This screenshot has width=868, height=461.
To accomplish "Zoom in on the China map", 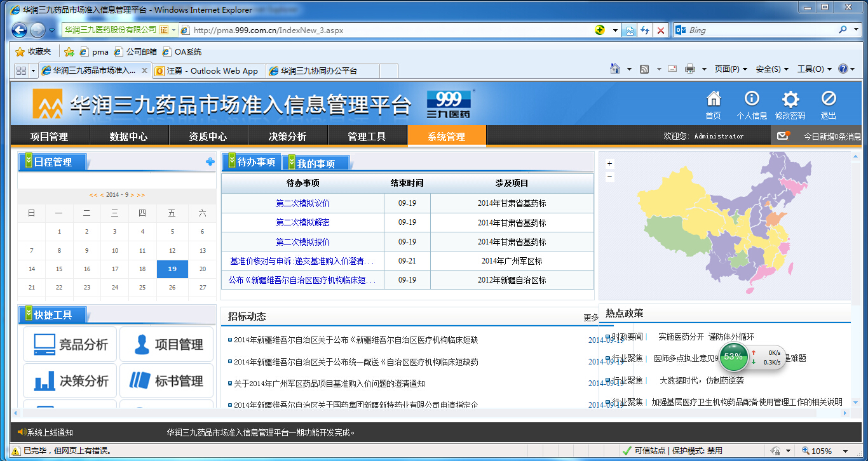I will 610,164.
